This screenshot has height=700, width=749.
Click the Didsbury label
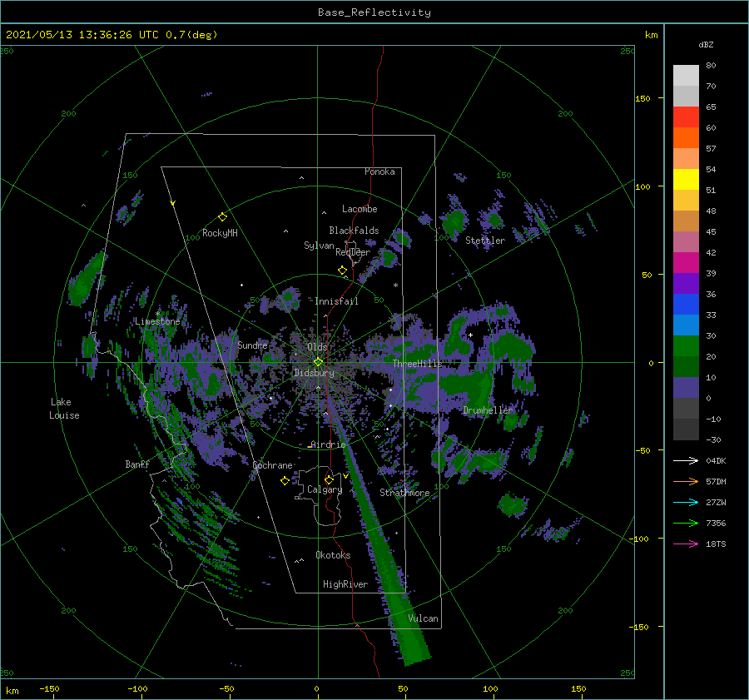314,373
